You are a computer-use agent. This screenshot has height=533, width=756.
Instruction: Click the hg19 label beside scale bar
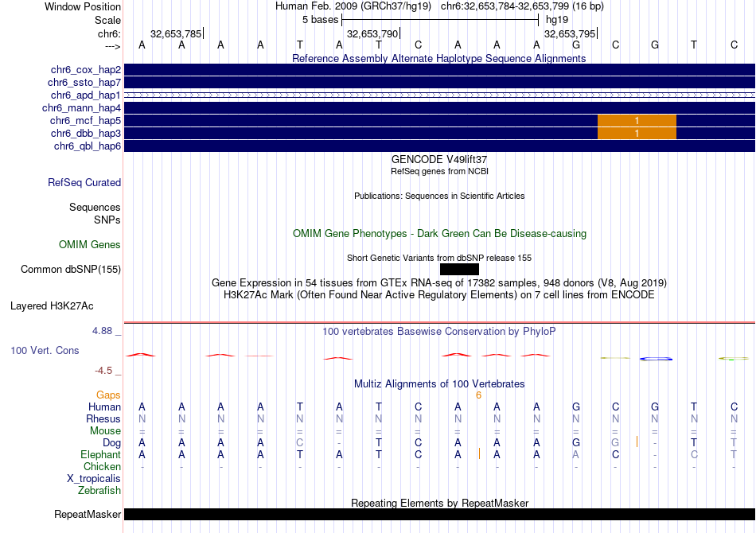click(557, 20)
